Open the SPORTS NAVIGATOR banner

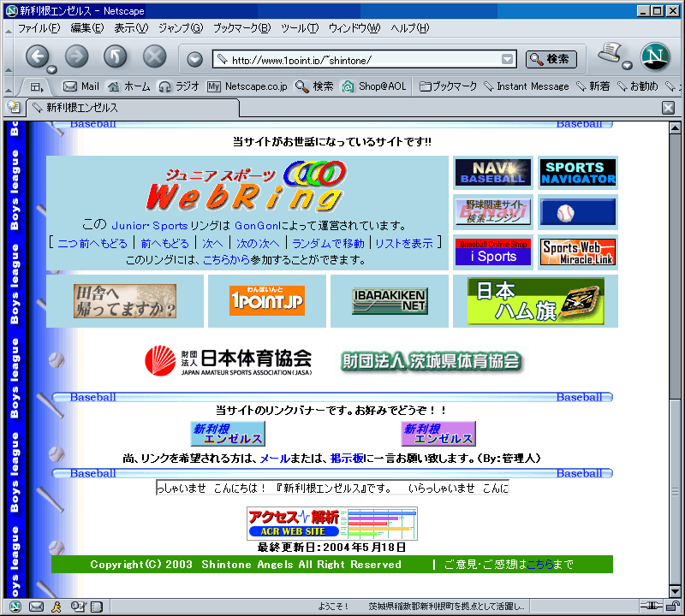[x=578, y=173]
